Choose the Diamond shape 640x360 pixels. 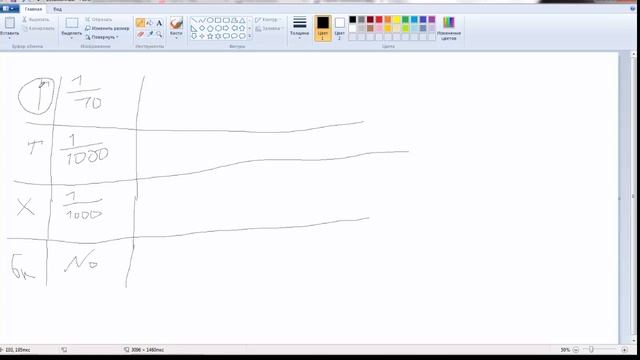202,28
